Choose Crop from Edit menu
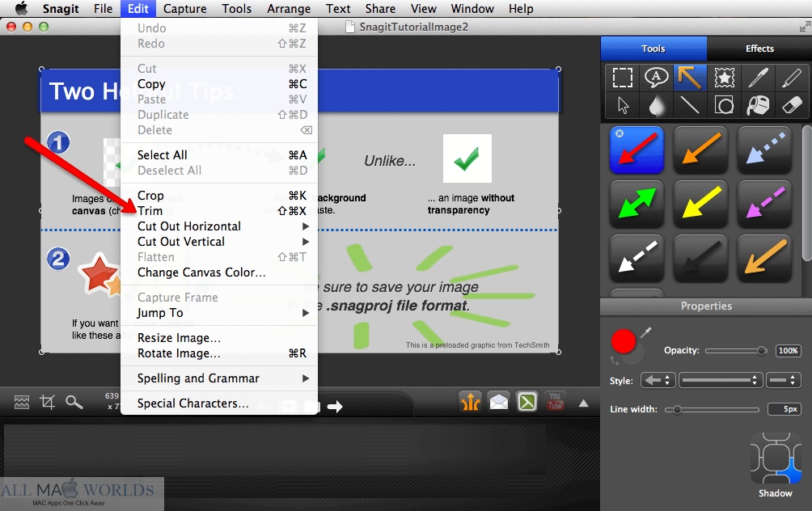The width and height of the screenshot is (812, 511). 219,196
